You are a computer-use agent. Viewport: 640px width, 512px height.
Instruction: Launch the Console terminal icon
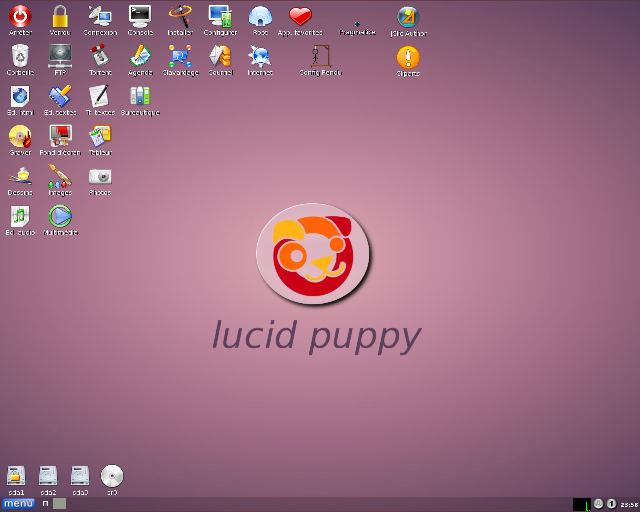[x=140, y=16]
